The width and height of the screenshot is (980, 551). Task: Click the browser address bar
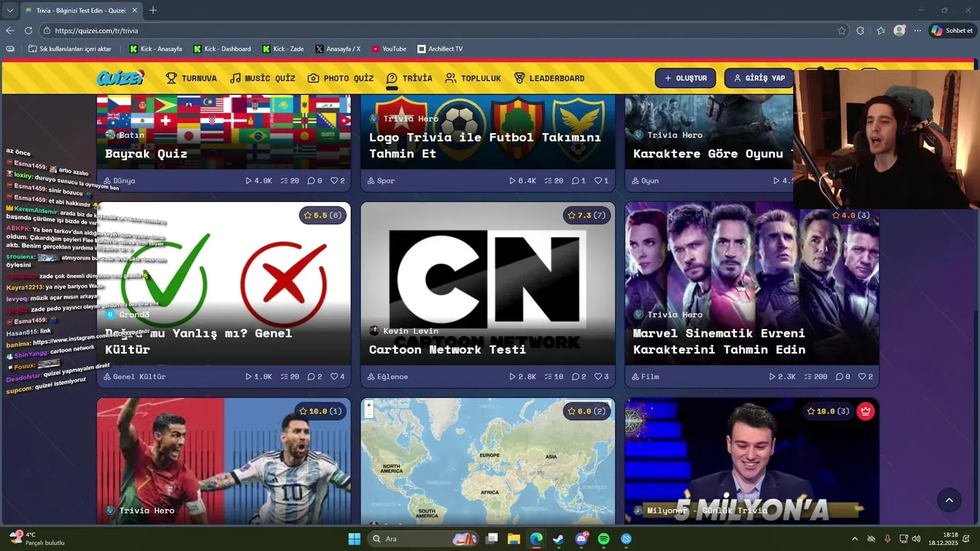pos(444,31)
